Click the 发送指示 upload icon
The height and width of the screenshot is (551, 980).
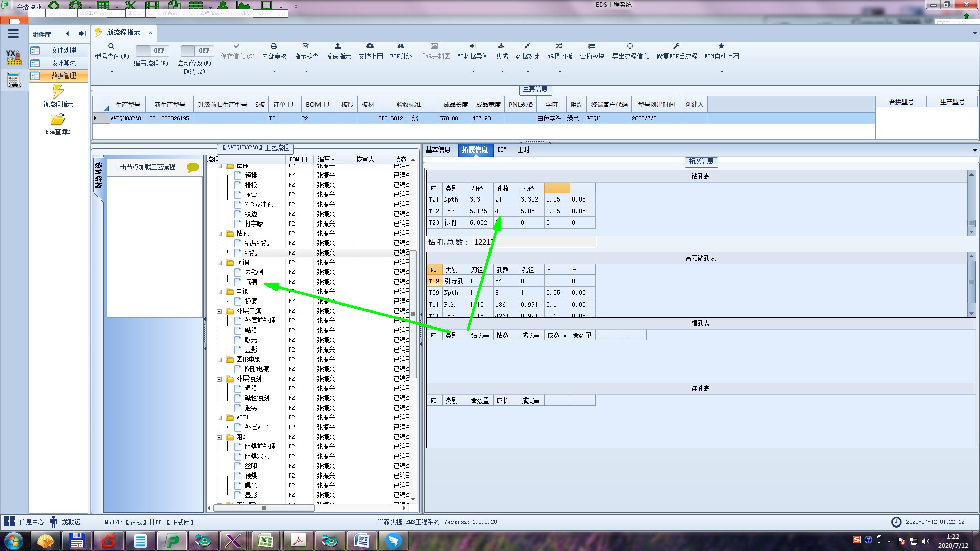(338, 46)
